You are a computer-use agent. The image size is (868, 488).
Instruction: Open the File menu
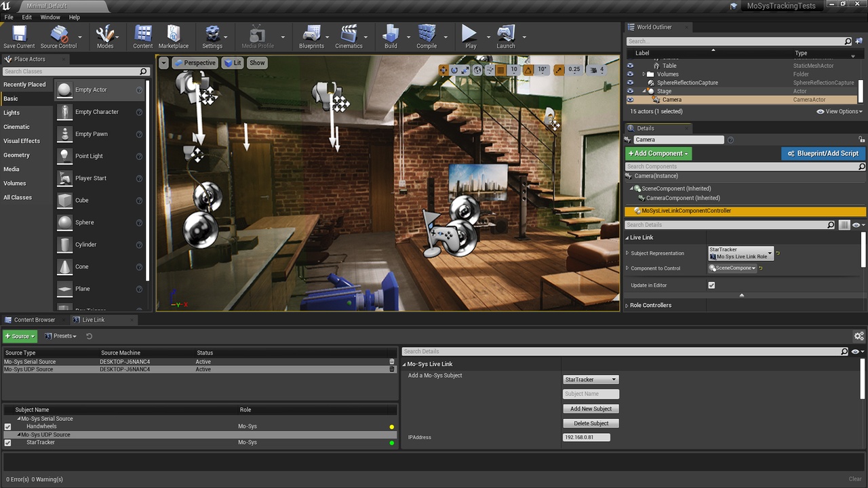[9, 17]
